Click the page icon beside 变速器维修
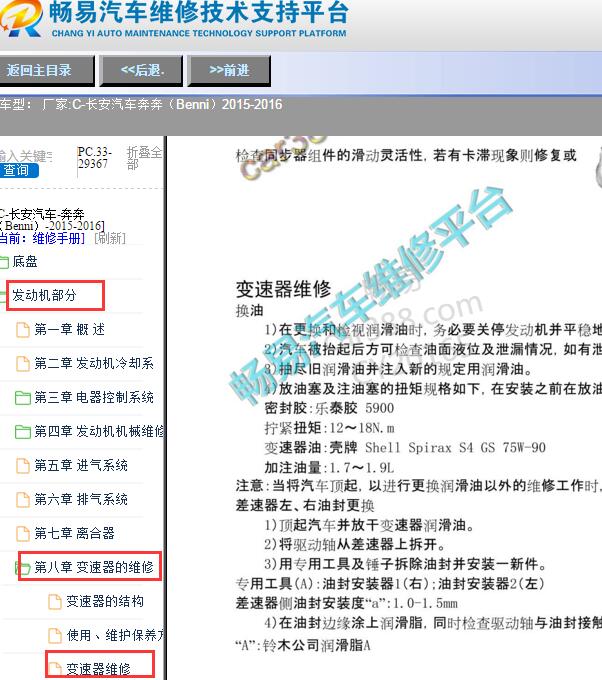Screen dimensions: 602x680 [x=55, y=669]
